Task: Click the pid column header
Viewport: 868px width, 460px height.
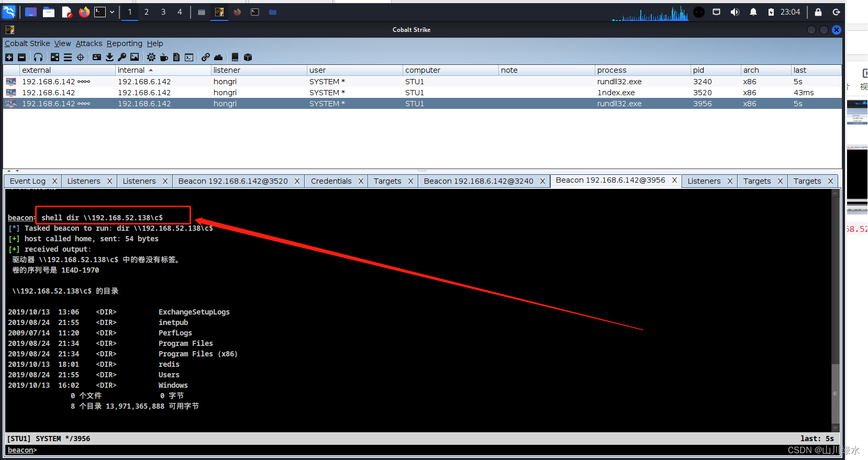Action: click(x=716, y=70)
